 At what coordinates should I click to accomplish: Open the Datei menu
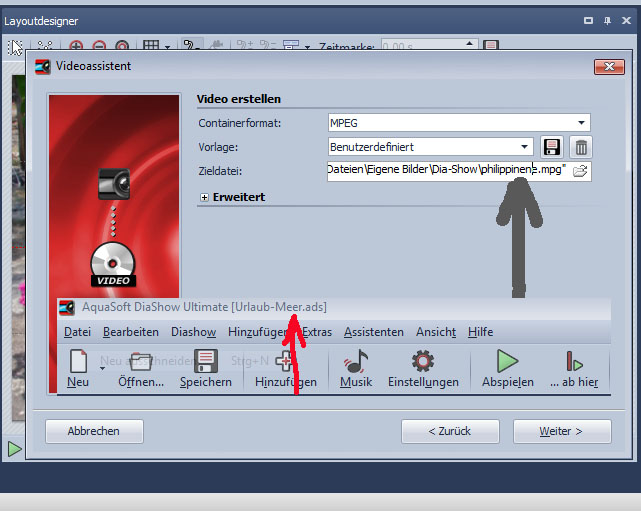(77, 332)
